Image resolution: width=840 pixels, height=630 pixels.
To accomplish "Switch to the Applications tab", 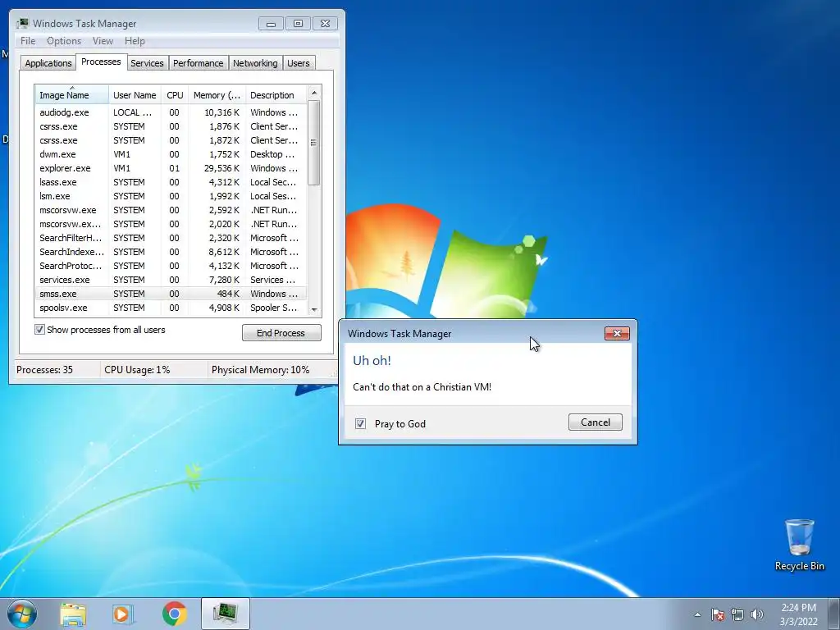I will 48,63.
